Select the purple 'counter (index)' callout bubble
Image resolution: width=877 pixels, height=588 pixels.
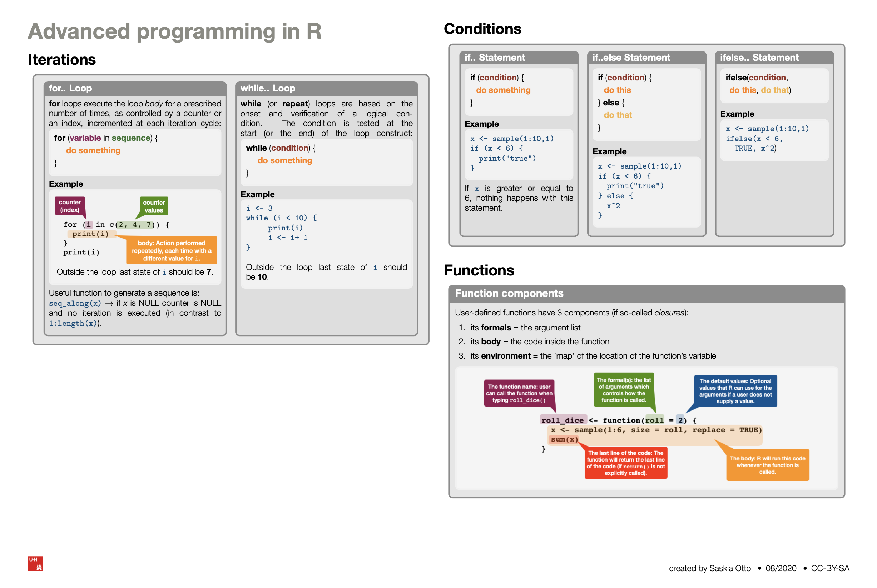pyautogui.click(x=70, y=206)
